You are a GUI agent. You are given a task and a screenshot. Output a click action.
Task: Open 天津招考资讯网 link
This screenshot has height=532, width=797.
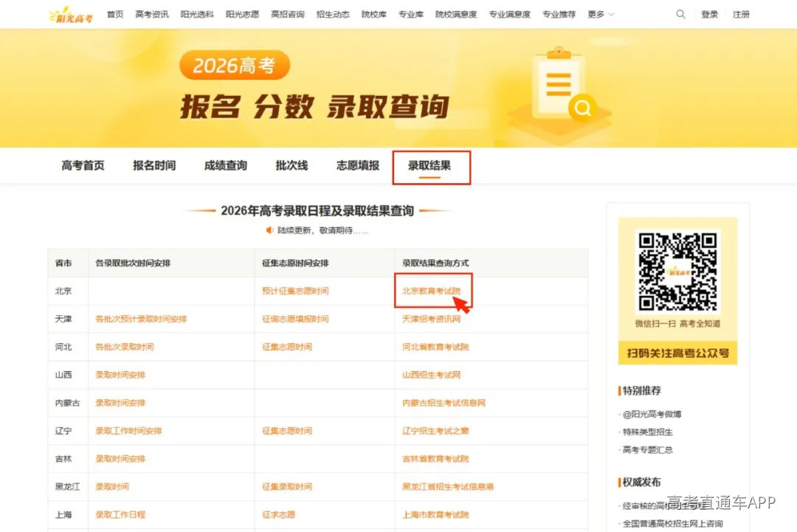431,319
